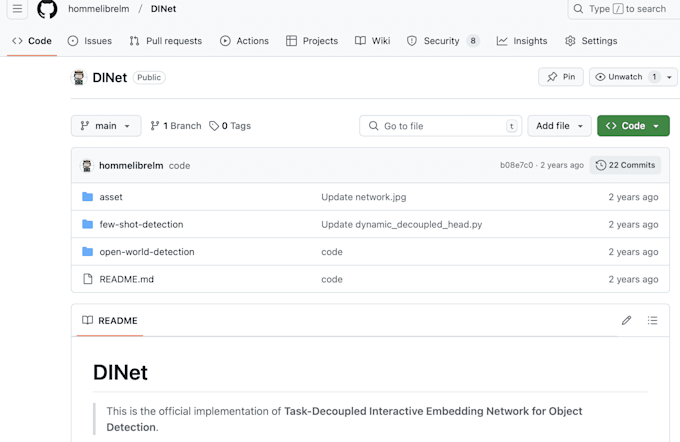Pin the DINet repository
The image size is (680, 442).
click(x=561, y=77)
